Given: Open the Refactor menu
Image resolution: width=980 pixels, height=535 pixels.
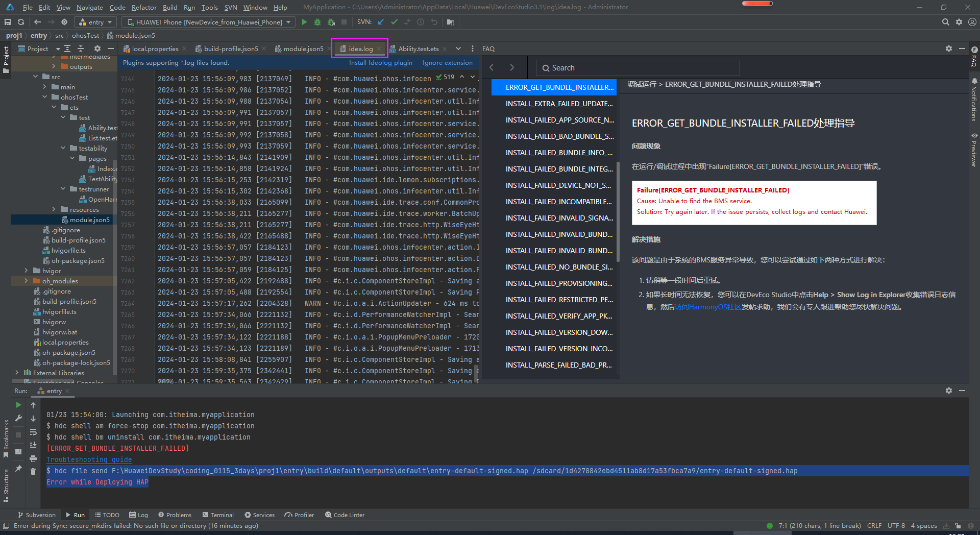Looking at the screenshot, I should pyautogui.click(x=144, y=7).
